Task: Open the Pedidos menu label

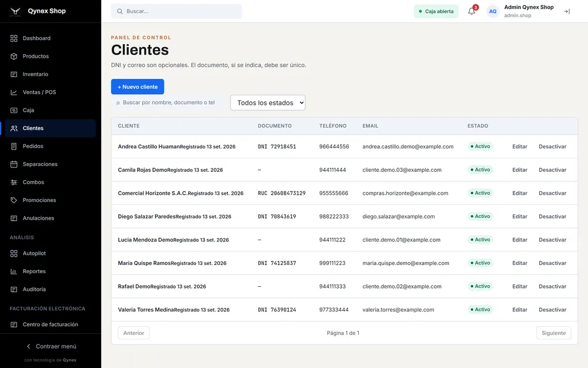Action: click(x=33, y=147)
